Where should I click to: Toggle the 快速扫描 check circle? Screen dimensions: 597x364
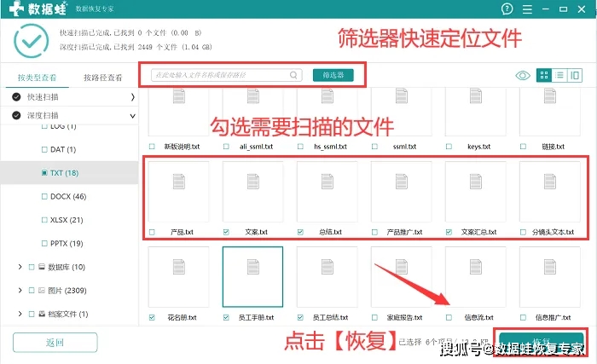coord(16,97)
